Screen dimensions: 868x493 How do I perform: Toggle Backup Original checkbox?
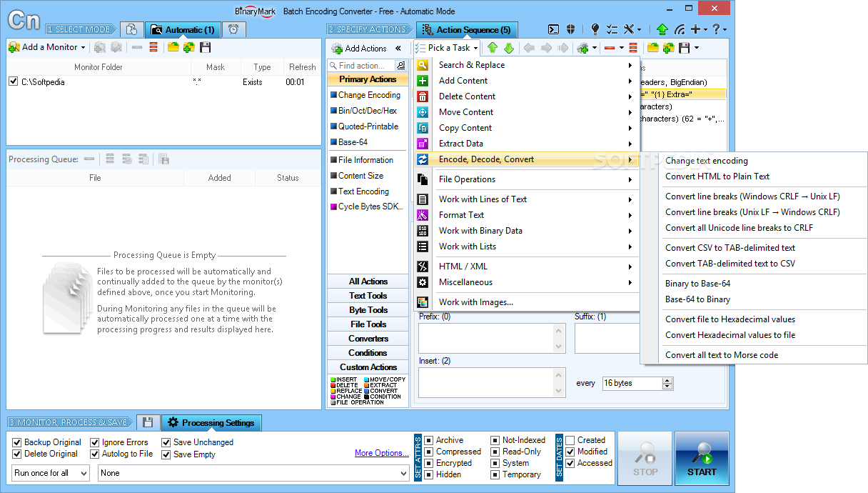(17, 442)
